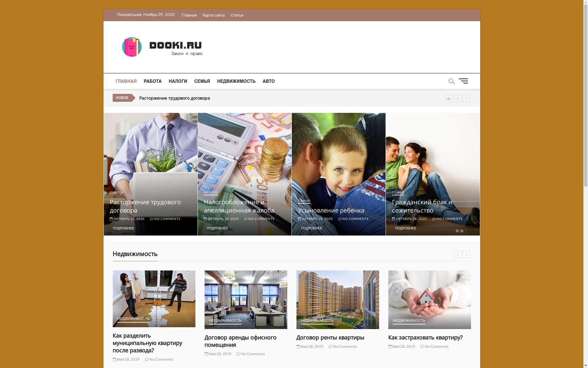Click the Dooki.ru book logo icon
Screen dimensions: 588x368
pyautogui.click(x=132, y=47)
